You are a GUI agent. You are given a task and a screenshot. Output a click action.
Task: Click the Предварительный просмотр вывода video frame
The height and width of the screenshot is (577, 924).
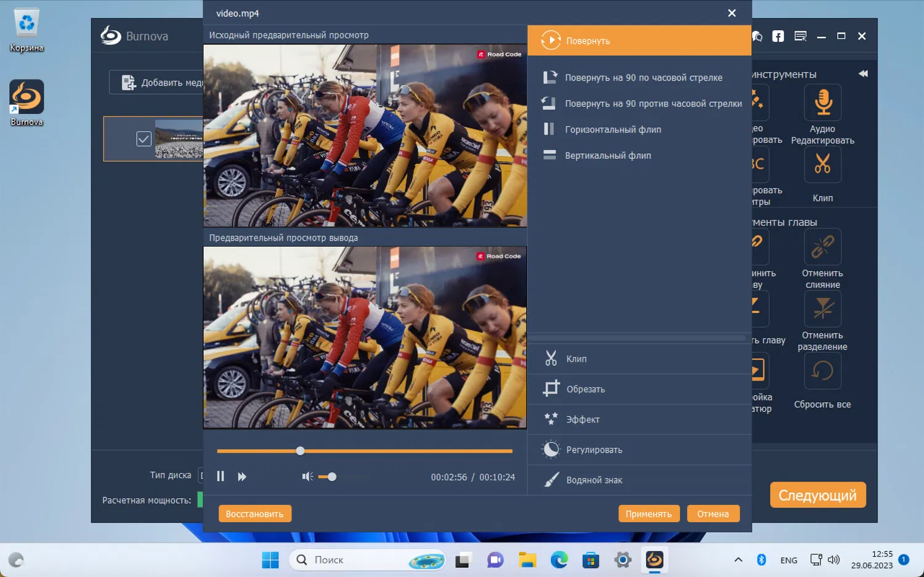365,337
